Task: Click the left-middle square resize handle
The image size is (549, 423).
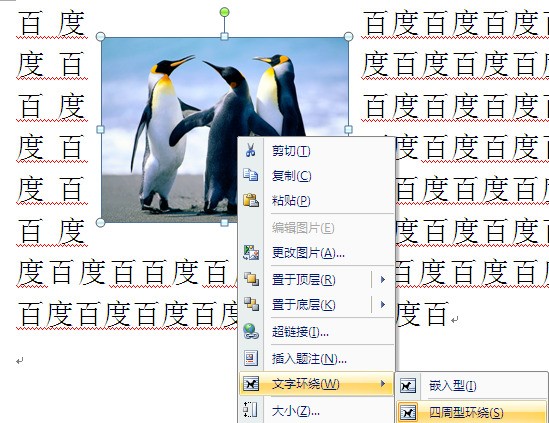Action: 100,130
